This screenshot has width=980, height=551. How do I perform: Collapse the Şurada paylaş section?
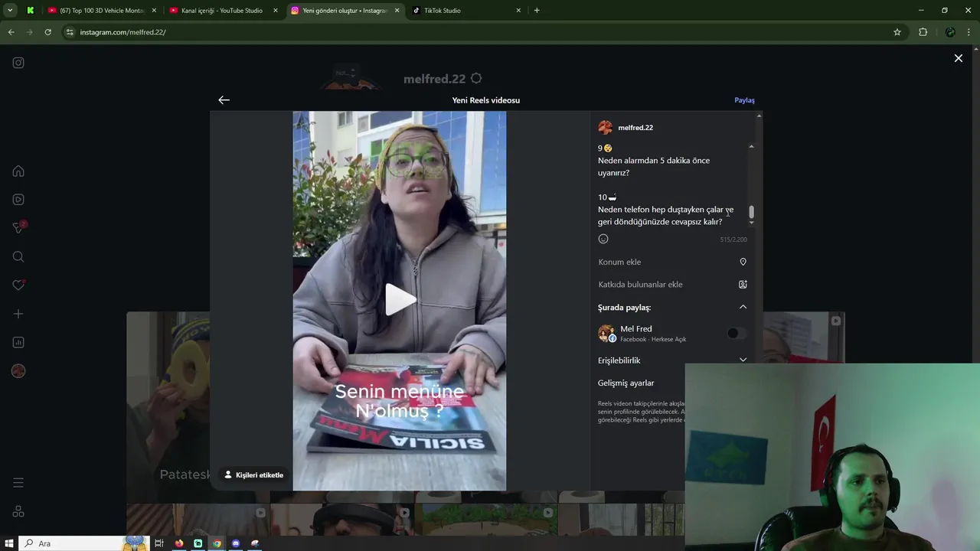pos(743,307)
